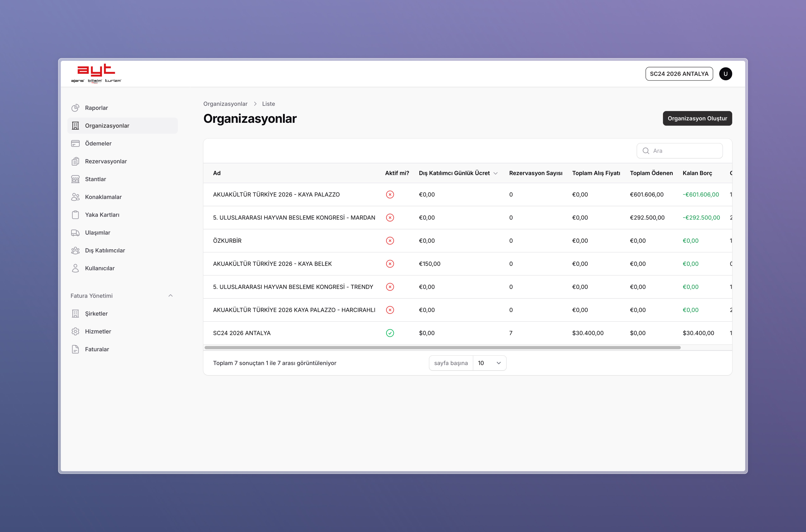Open Ödemeler via its credit card icon
The image size is (806, 532).
click(75, 144)
